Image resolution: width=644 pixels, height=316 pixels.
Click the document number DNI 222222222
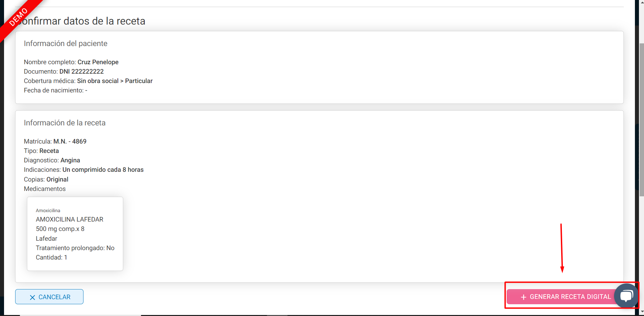click(81, 72)
